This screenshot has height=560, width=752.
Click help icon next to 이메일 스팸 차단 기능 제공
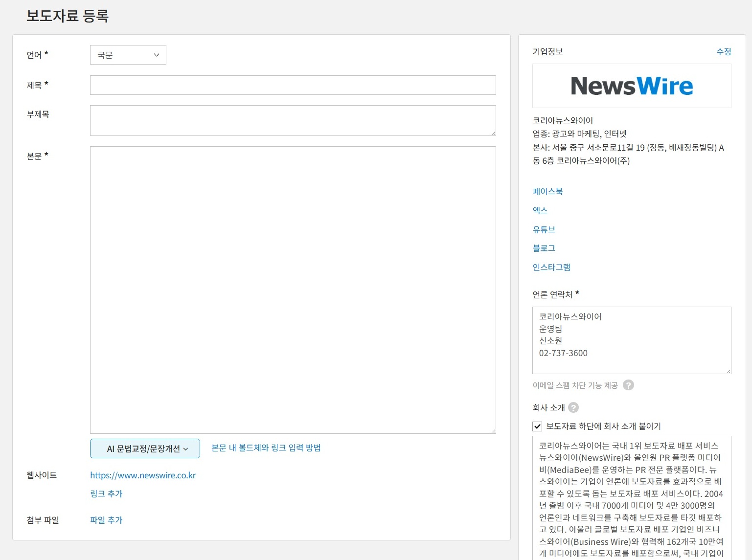pos(628,385)
